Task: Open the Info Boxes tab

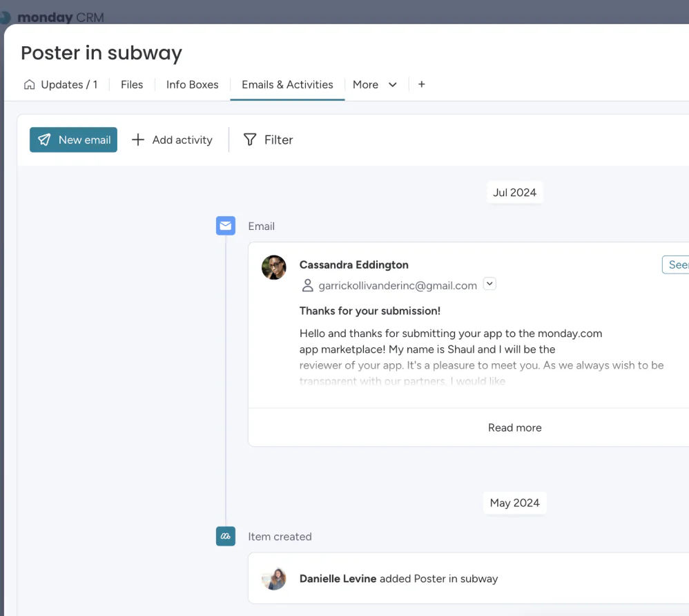Action: point(192,84)
